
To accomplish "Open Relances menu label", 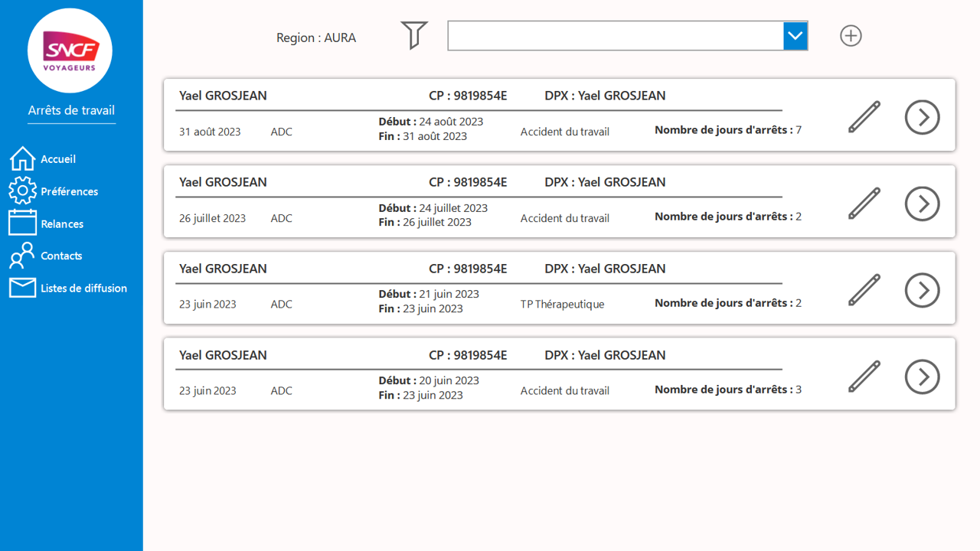I will click(x=62, y=223).
